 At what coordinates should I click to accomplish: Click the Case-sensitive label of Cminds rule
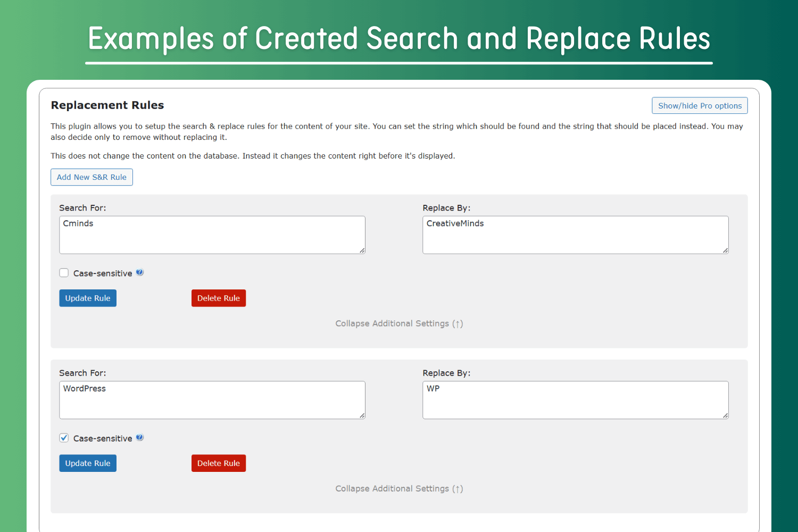pos(103,273)
